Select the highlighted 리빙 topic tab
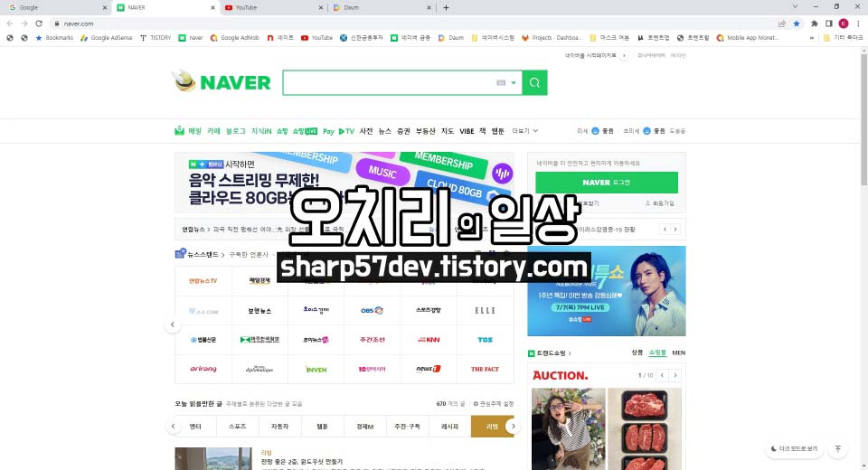868x470 pixels. [492, 427]
